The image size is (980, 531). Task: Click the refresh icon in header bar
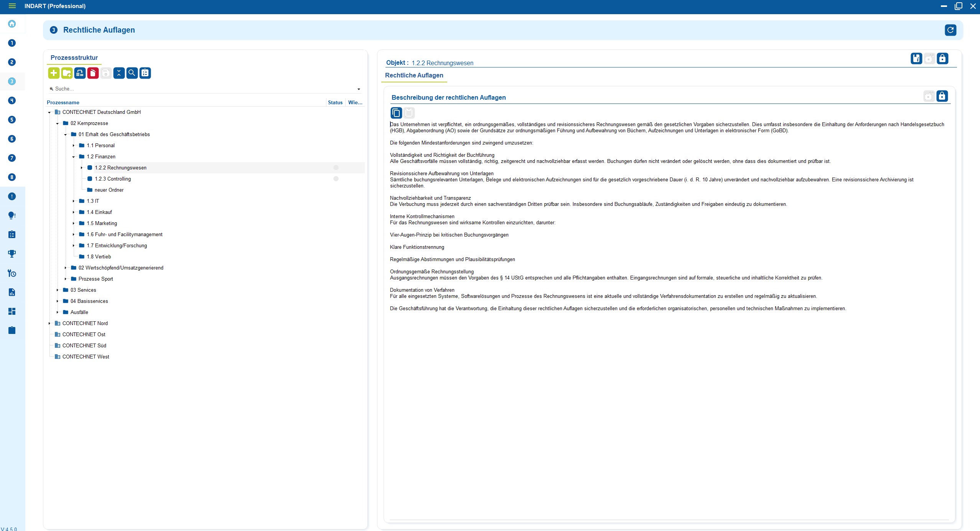(x=950, y=30)
